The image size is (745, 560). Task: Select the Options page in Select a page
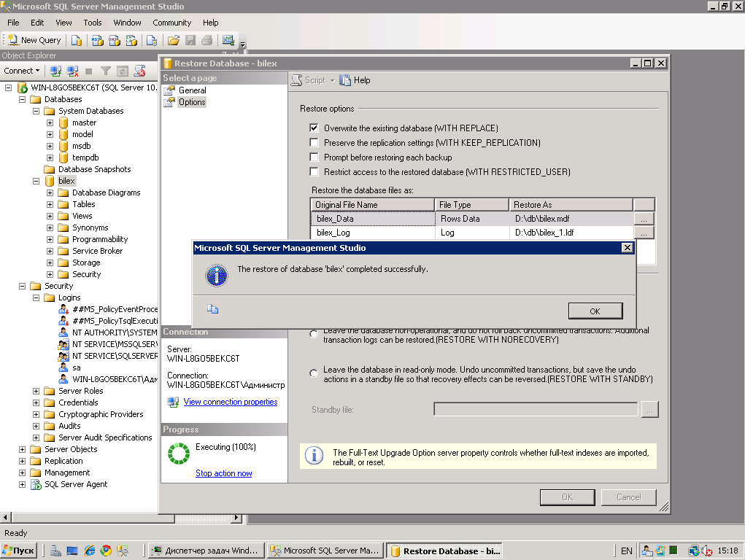point(192,102)
